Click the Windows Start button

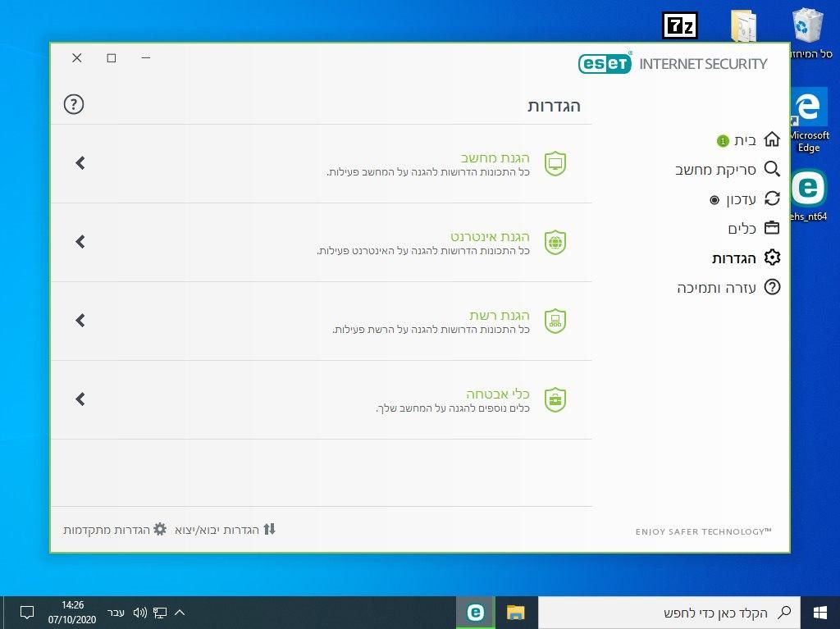point(820,613)
